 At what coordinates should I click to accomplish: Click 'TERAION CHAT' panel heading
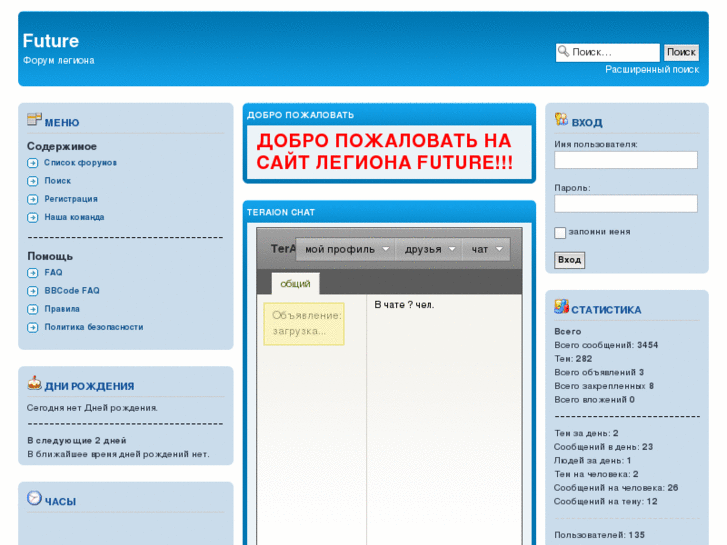point(281,212)
